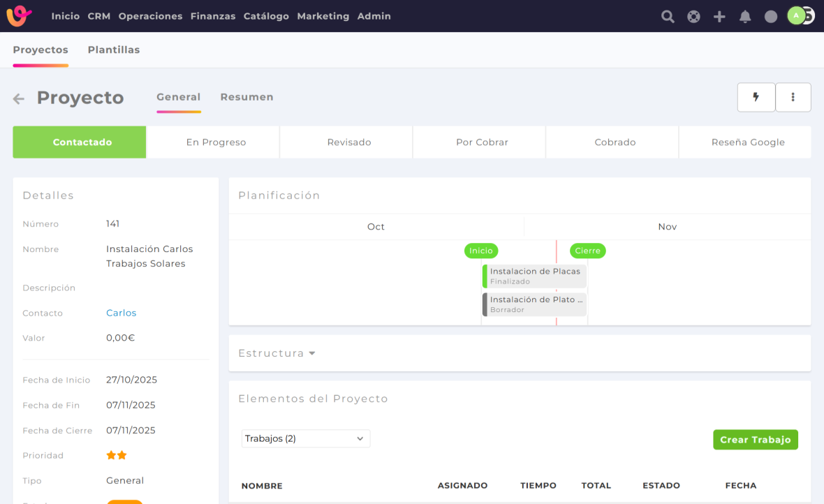Set project stage to En Progreso
This screenshot has width=824, height=504.
coord(216,142)
